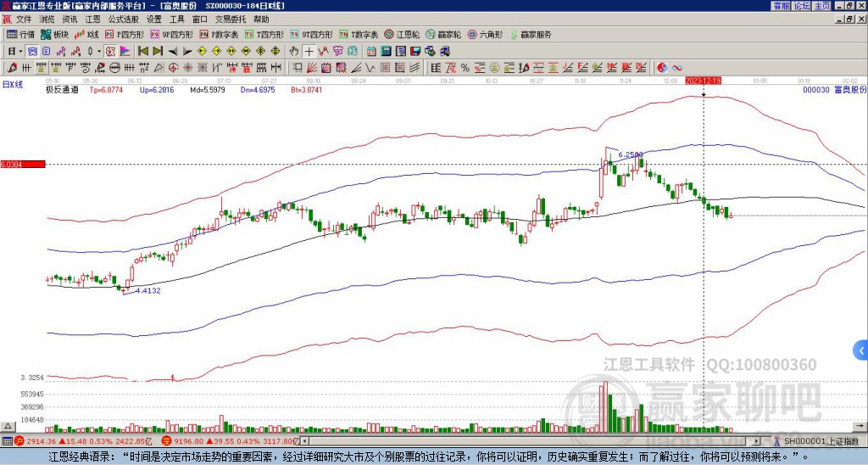This screenshot has width=868, height=465.
Task: Click right arrow of horizontal scrollbar
Action: coord(757,441)
